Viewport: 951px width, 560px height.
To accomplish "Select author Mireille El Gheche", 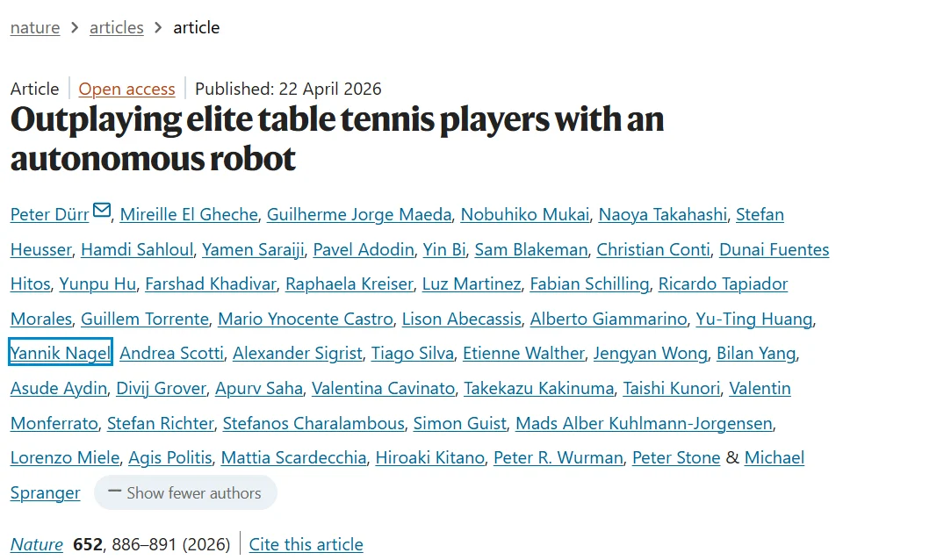I will point(189,214).
